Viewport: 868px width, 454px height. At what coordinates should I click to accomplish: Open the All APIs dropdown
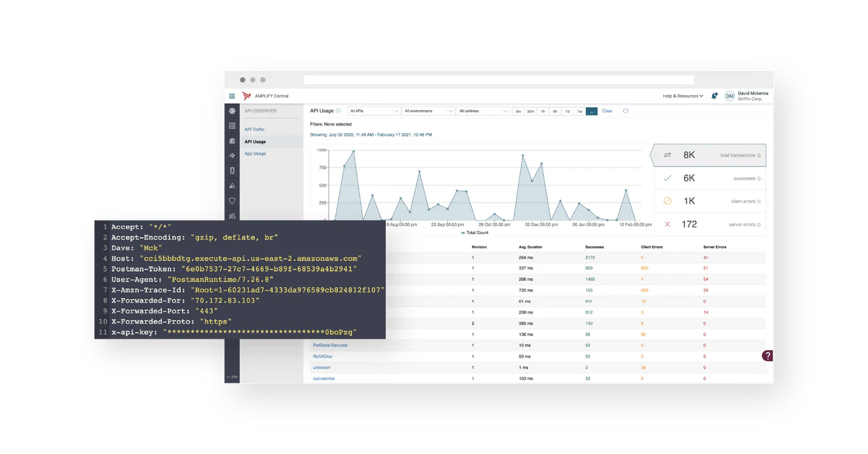372,111
